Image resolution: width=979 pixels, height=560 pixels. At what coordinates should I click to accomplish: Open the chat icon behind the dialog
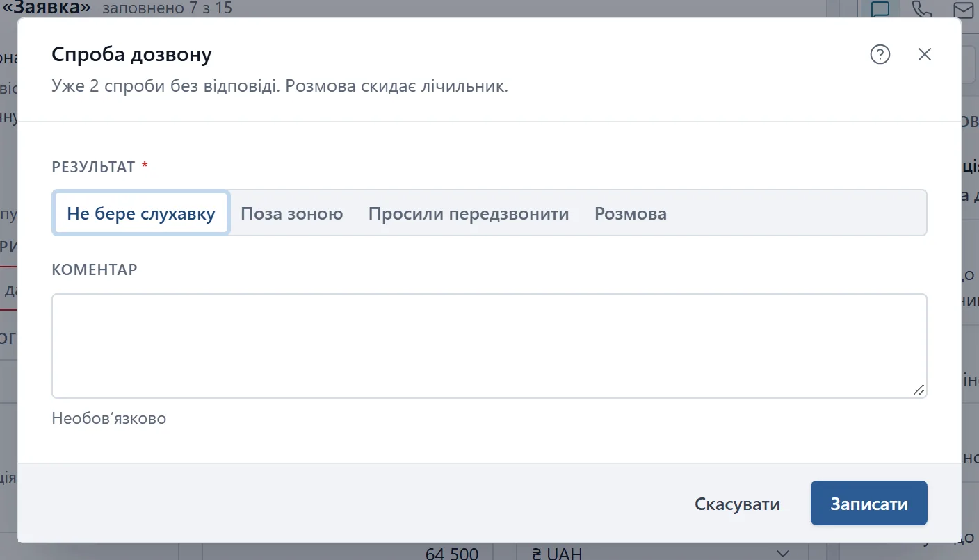(x=881, y=10)
